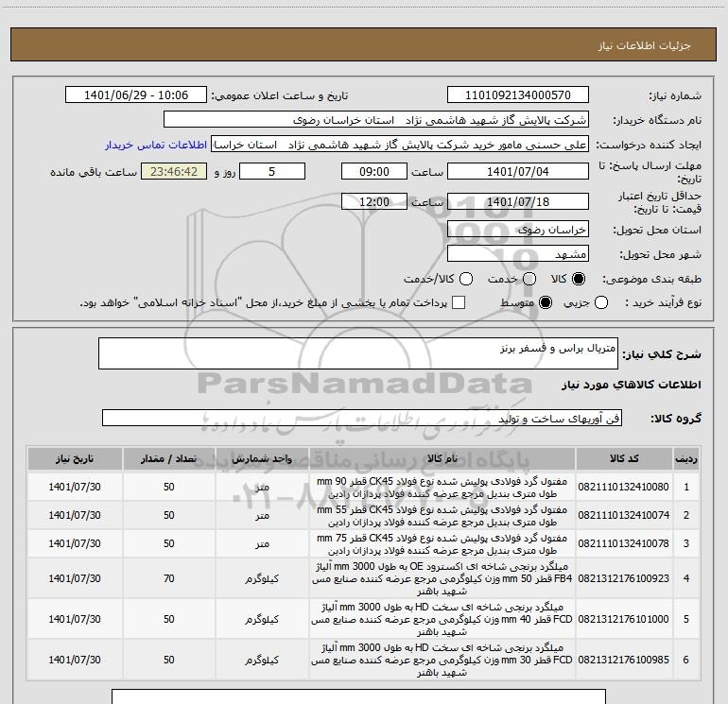Toggle the اسناد خزانه اسلامی payment checkbox

coord(459,302)
